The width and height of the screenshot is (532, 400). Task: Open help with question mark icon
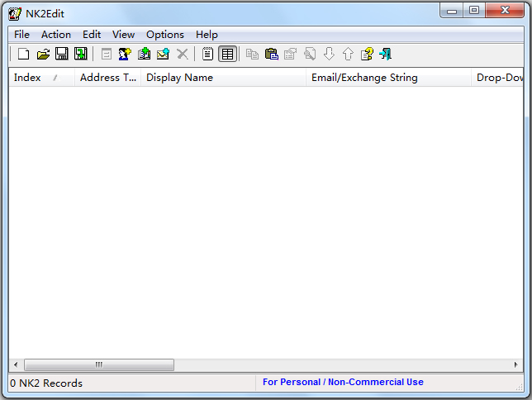367,54
